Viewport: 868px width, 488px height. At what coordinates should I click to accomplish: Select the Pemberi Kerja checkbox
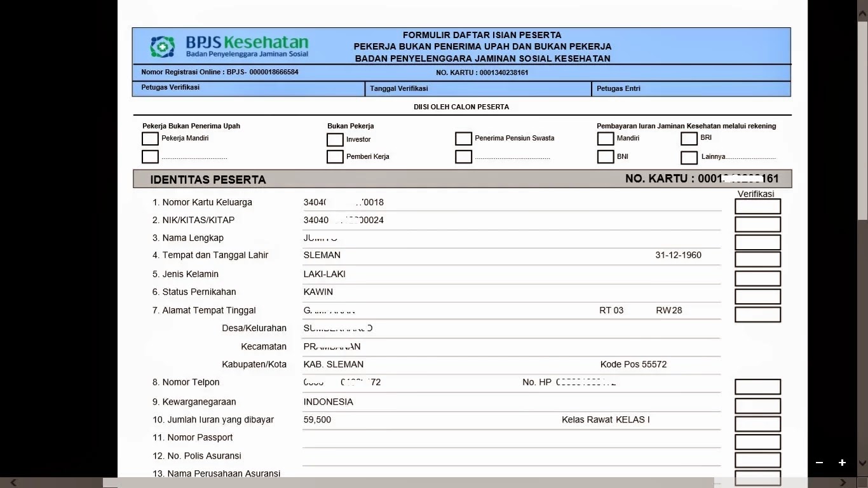click(335, 157)
